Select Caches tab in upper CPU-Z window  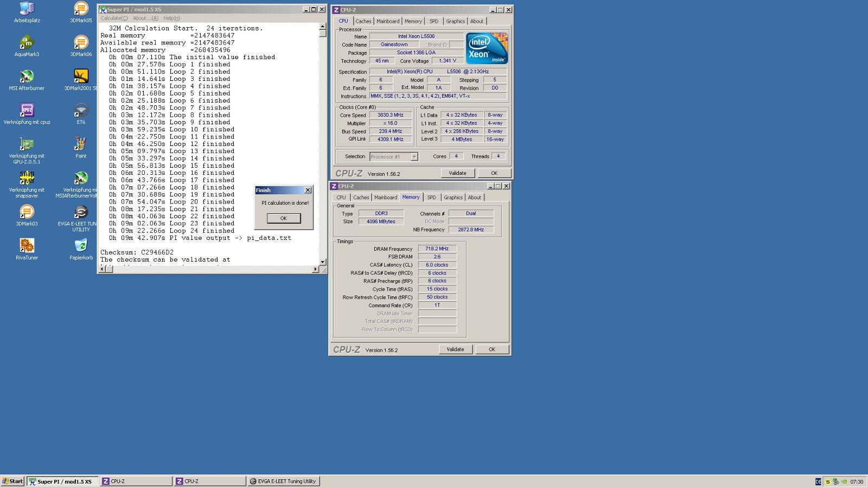(363, 21)
